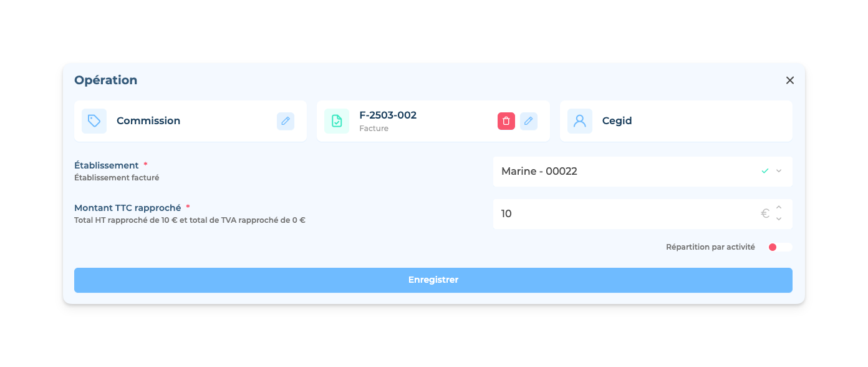Toggle Répartition par activité switch
The width and height of the screenshot is (868, 367).
(x=779, y=247)
